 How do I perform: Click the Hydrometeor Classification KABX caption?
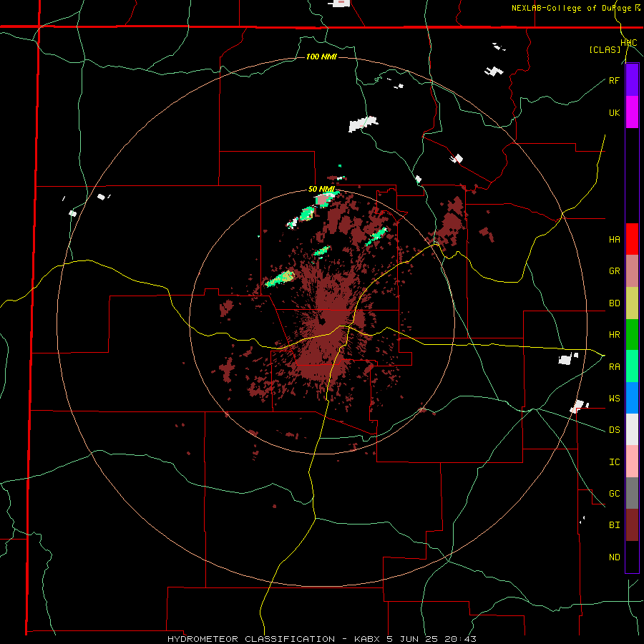322,639
